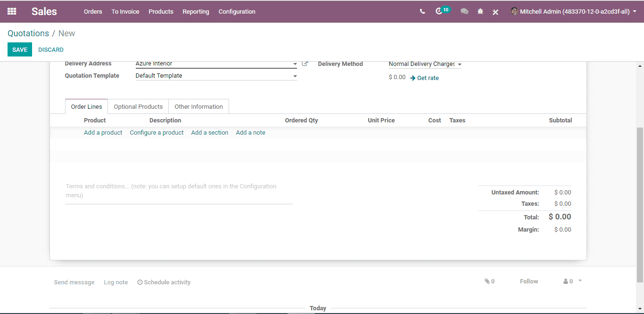Open Mitchell Admin user menu

click(x=573, y=12)
